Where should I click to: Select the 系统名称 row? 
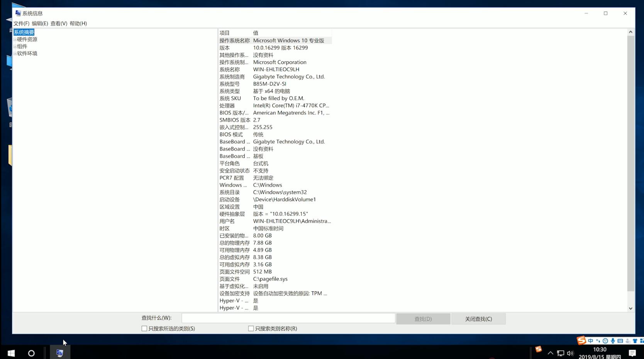coord(275,69)
